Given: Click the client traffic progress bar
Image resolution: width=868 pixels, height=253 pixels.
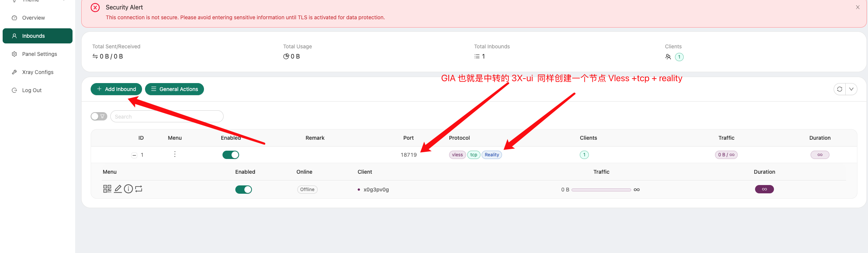Looking at the screenshot, I should pos(601,190).
